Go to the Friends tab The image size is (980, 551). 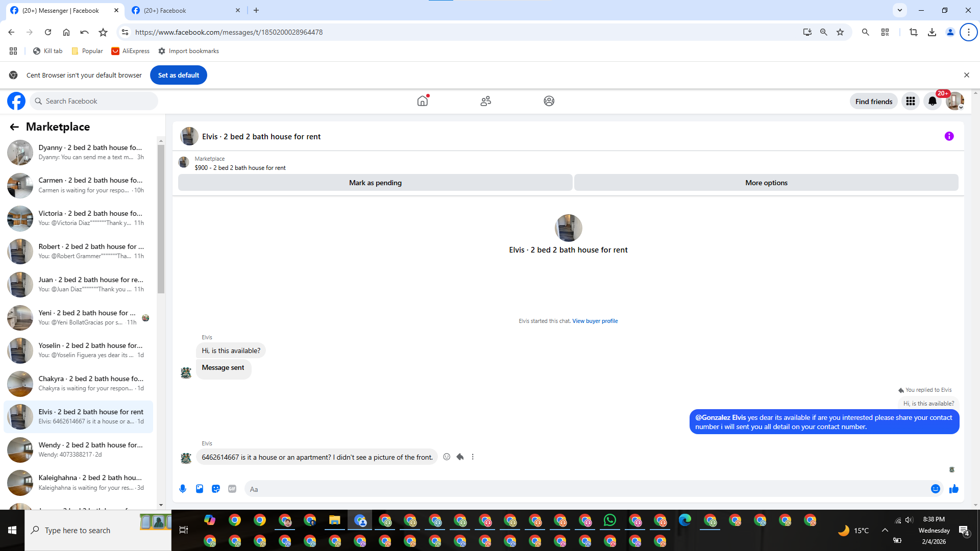click(x=485, y=101)
